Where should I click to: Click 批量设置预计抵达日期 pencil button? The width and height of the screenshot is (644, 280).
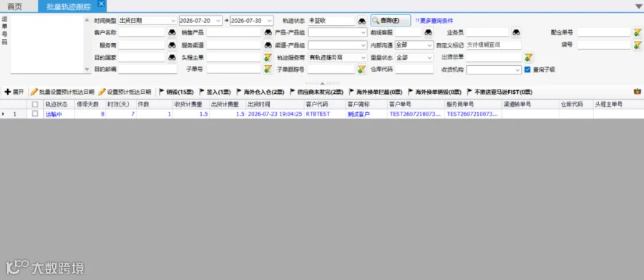[62, 92]
